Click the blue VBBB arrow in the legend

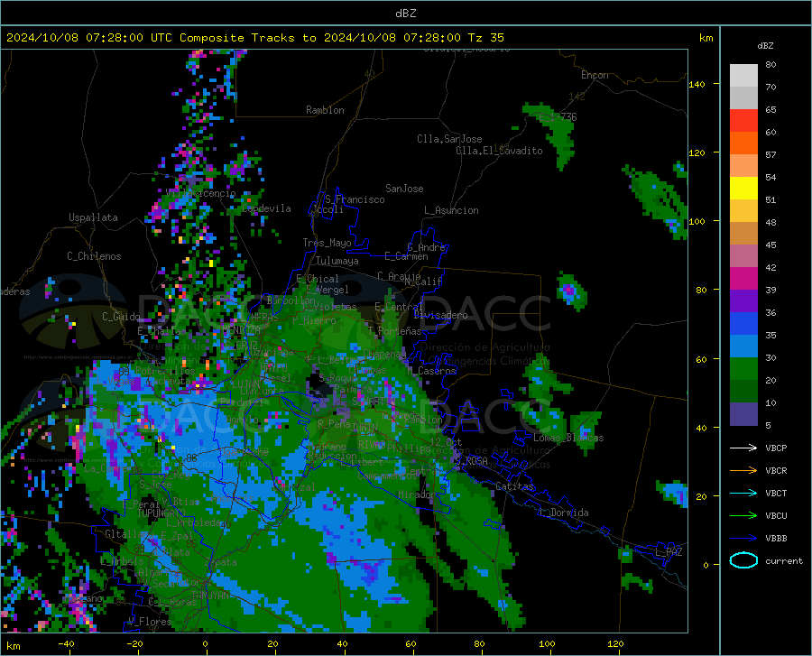(x=743, y=538)
